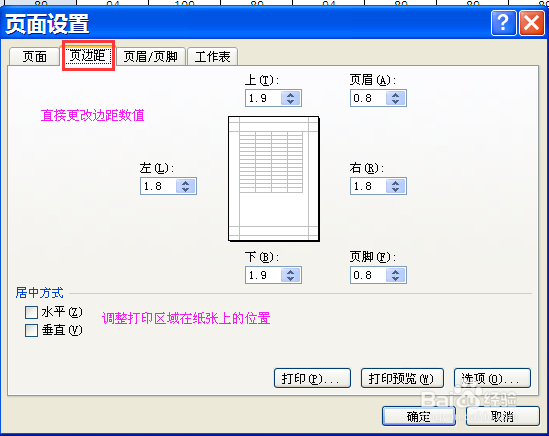Open the dialog help question mark button
Screen dimensions: 549x436
click(503, 23)
